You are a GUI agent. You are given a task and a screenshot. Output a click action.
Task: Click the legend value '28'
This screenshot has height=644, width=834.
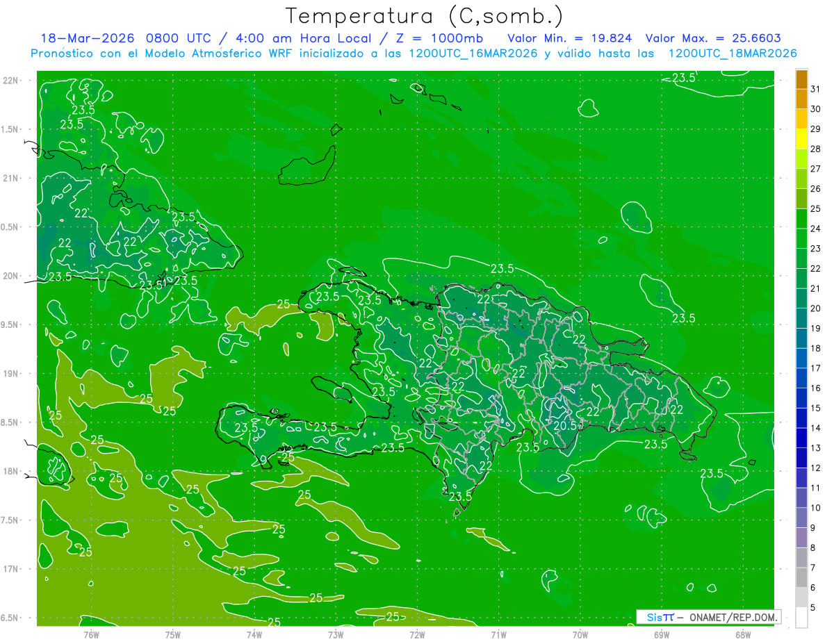[x=816, y=149]
